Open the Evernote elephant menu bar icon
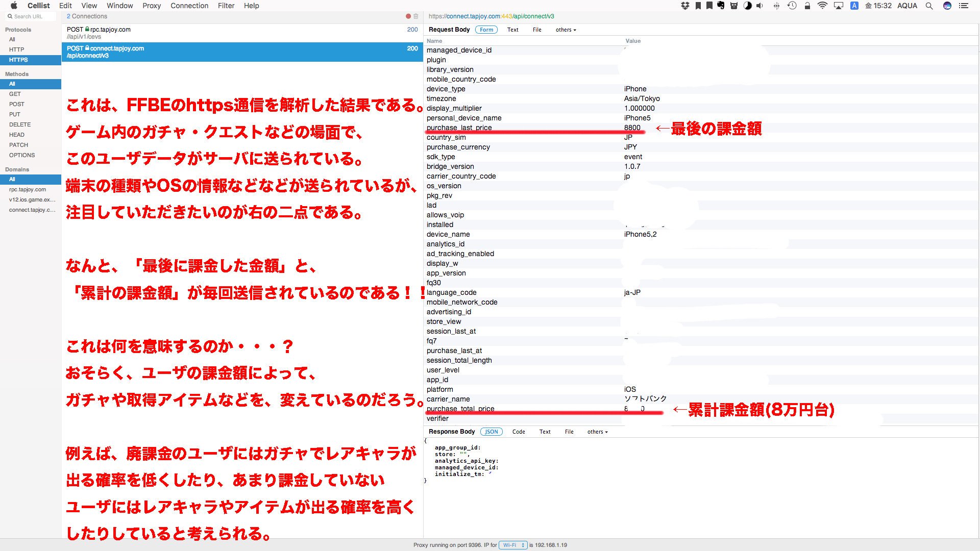This screenshot has height=551, width=980. tap(721, 6)
